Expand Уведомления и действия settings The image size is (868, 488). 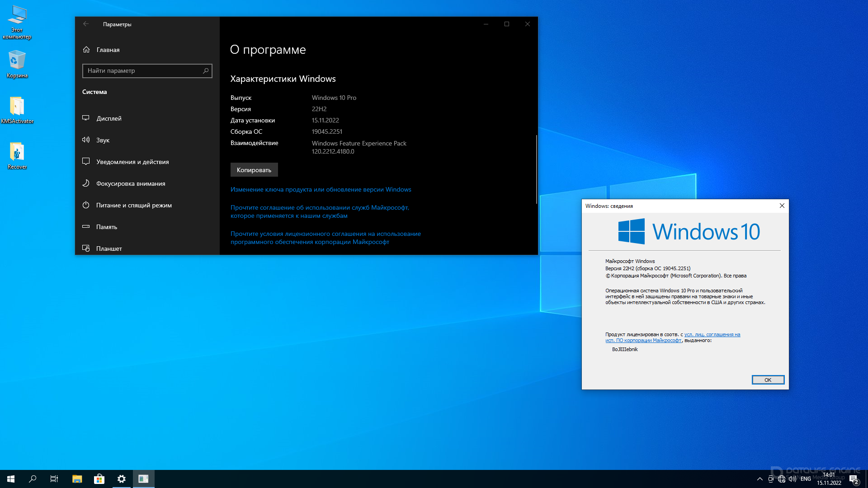click(132, 161)
